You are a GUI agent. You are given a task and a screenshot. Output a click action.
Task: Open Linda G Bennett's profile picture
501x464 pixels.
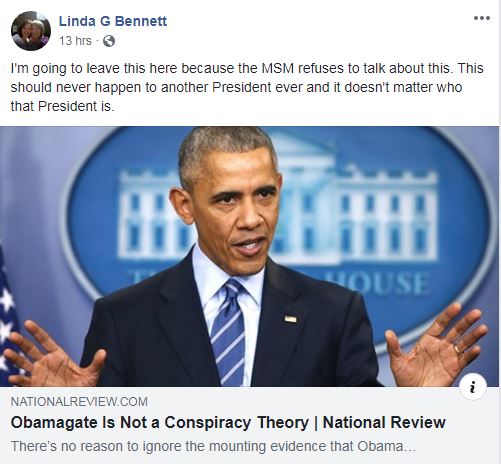click(31, 31)
